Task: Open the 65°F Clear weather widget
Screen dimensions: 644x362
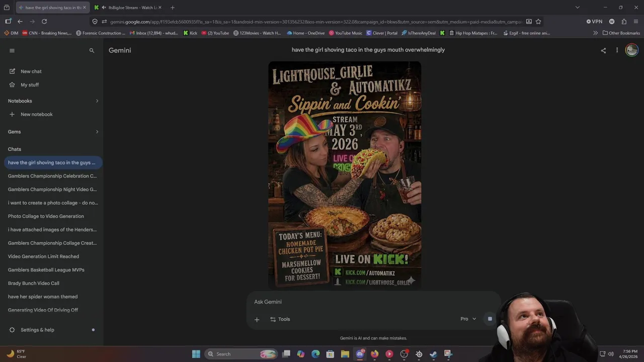Action: pos(16,354)
